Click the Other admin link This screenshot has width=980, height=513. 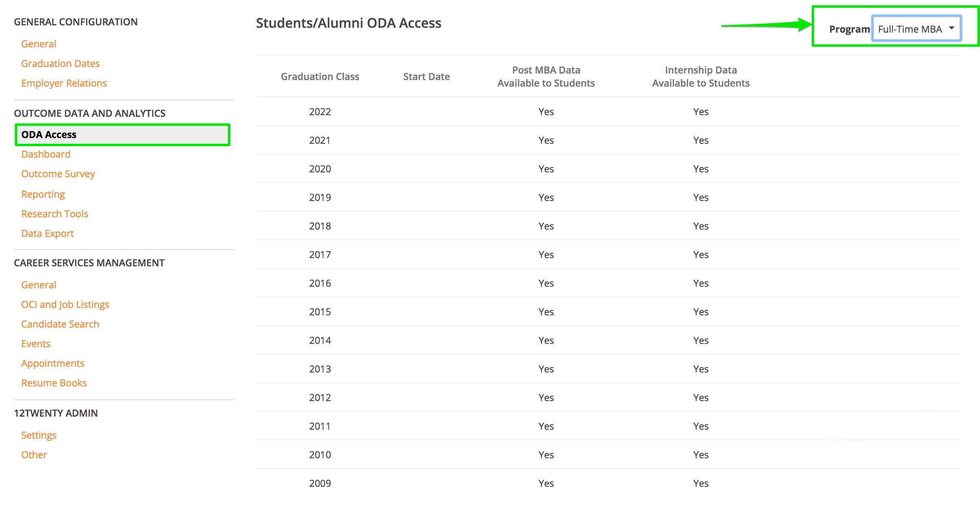coord(34,455)
